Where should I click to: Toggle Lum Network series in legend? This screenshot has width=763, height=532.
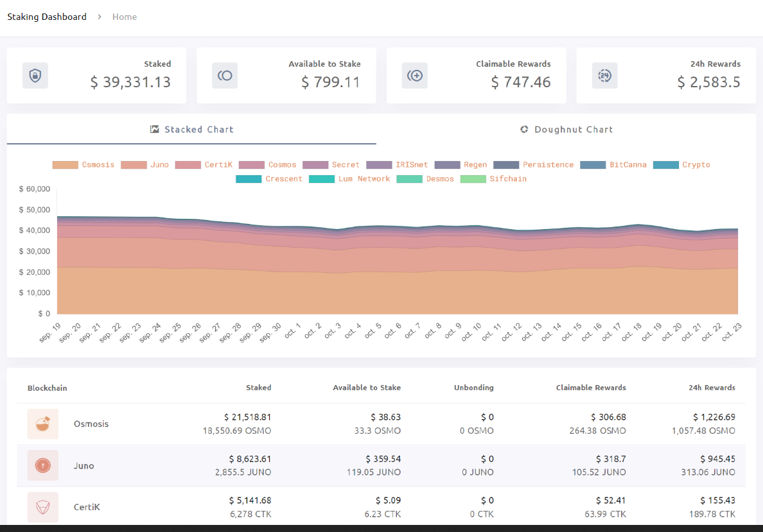(x=349, y=179)
